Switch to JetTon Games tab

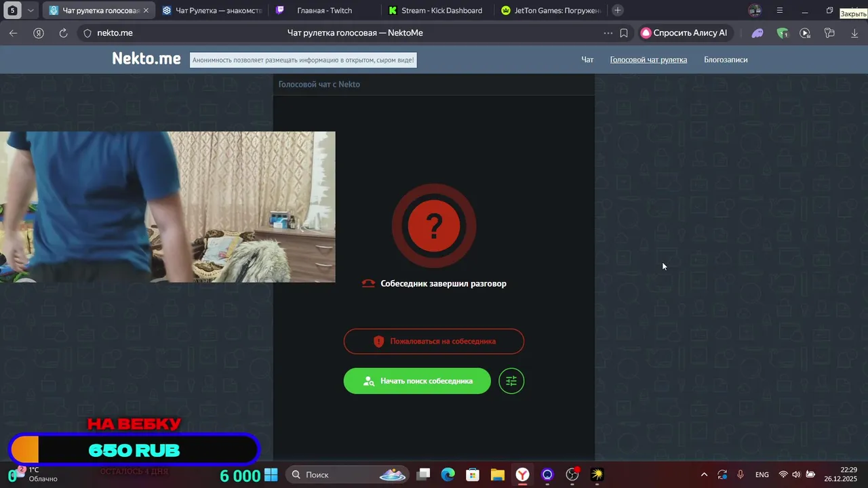[x=550, y=10]
